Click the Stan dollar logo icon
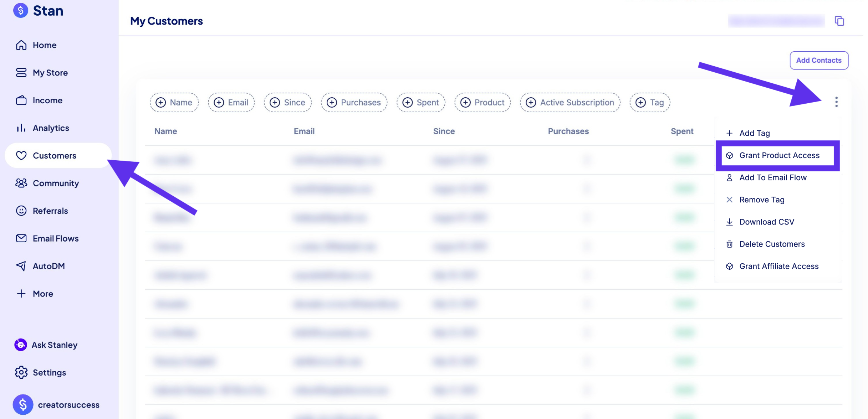868x419 pixels. tap(21, 10)
